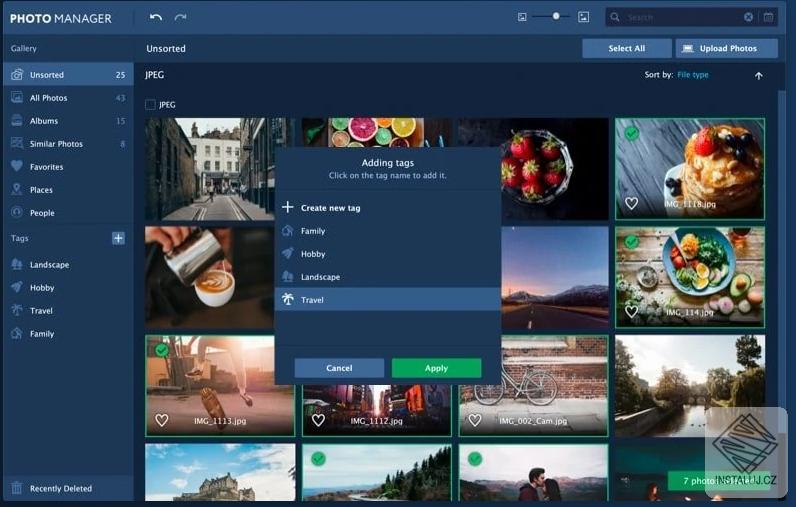Click the Select All button
This screenshot has height=507, width=796.
point(626,48)
